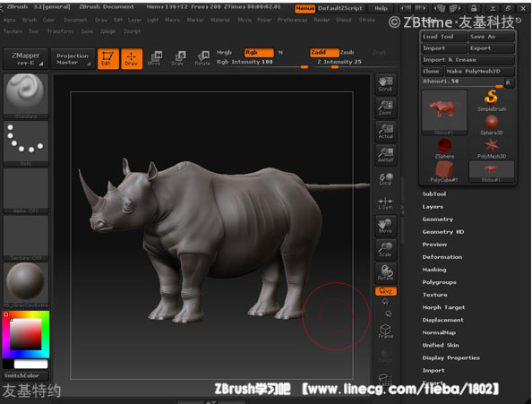
Task: Expand the Deformation sub-palette
Action: click(442, 257)
